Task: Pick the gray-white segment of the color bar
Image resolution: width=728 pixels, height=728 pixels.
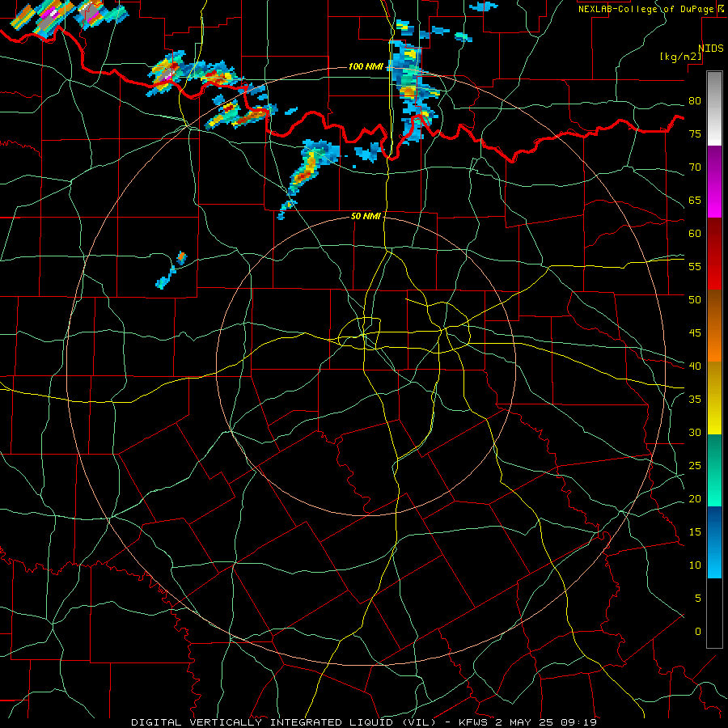Action: [x=714, y=108]
